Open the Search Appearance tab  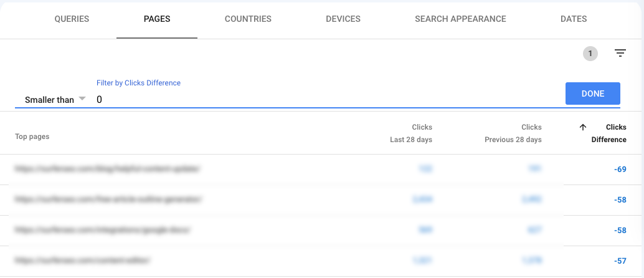point(460,19)
